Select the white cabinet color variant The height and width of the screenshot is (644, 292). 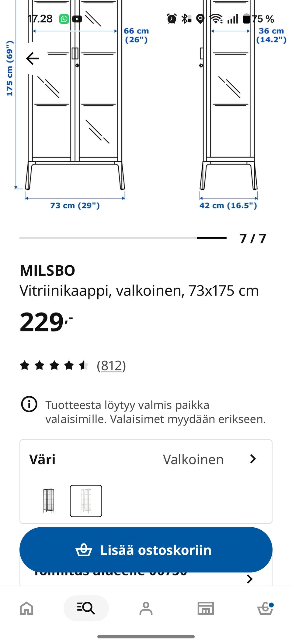86,501
